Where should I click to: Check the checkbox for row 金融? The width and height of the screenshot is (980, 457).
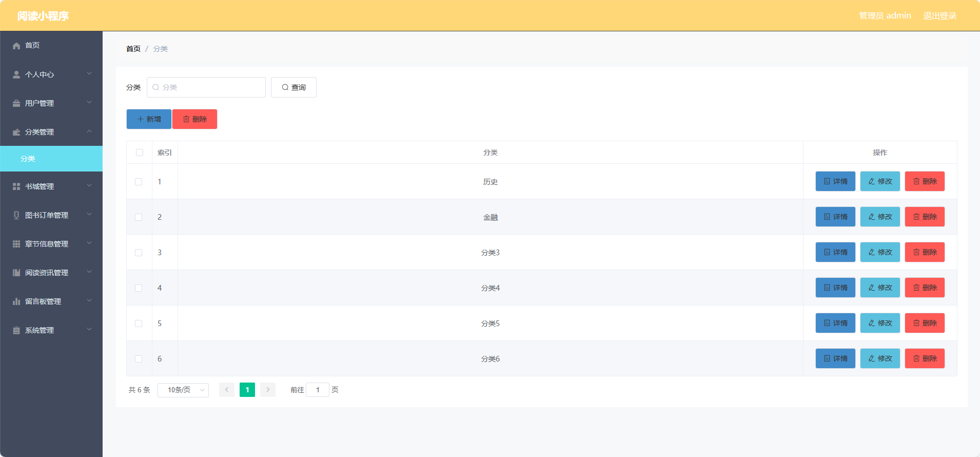139,217
